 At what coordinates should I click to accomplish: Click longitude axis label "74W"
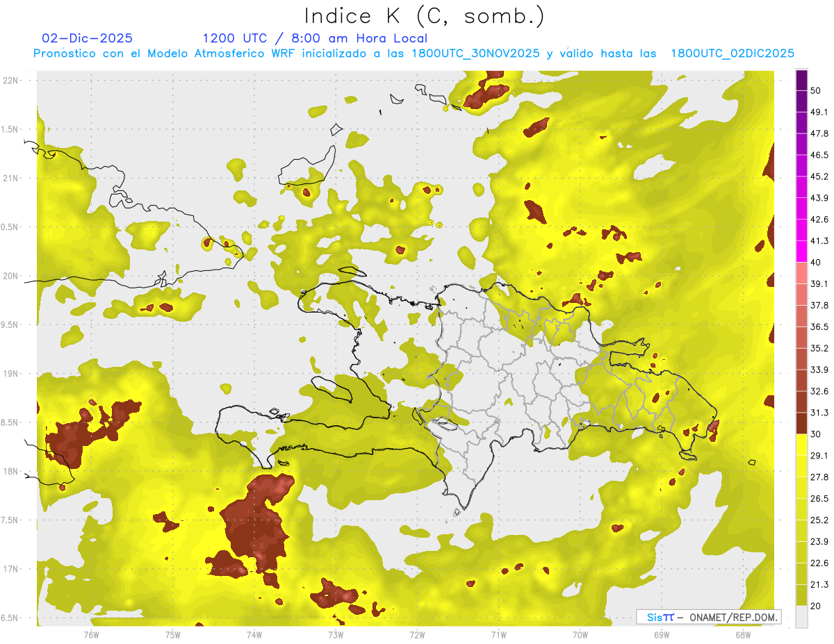click(254, 634)
